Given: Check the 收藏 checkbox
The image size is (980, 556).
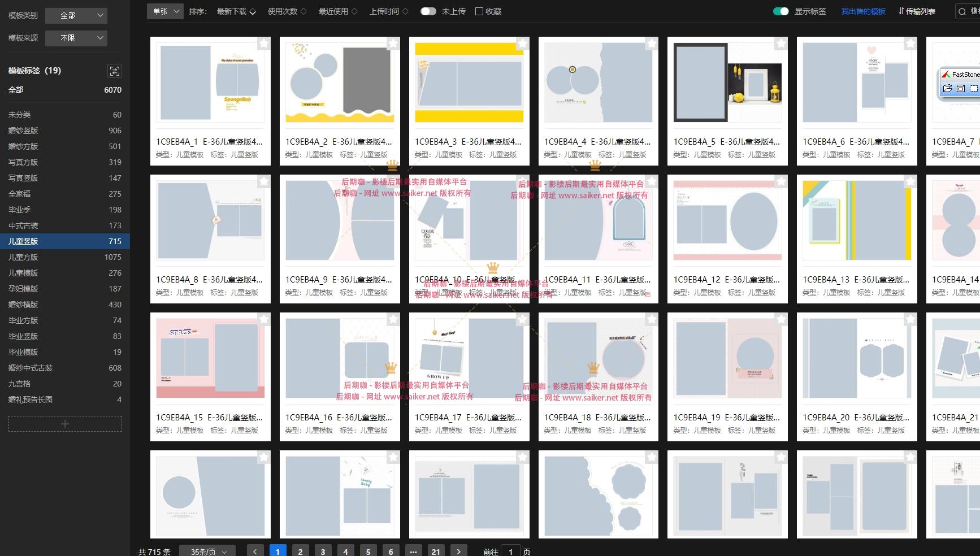Looking at the screenshot, I should tap(479, 11).
